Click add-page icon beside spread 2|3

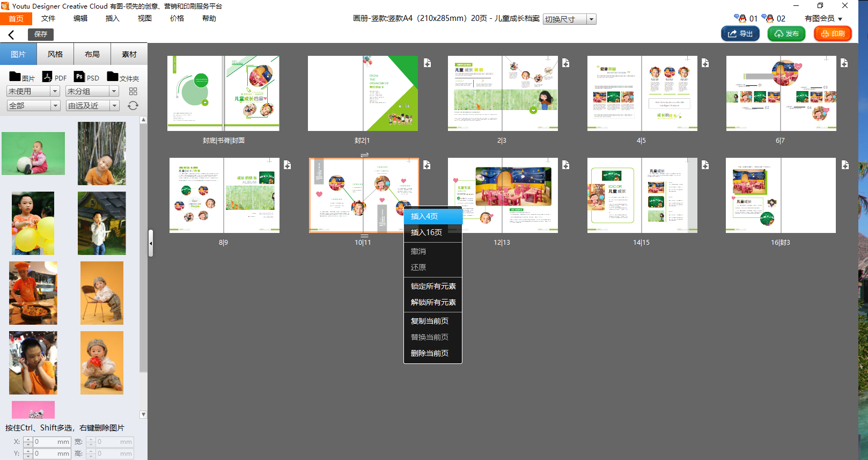(x=565, y=63)
